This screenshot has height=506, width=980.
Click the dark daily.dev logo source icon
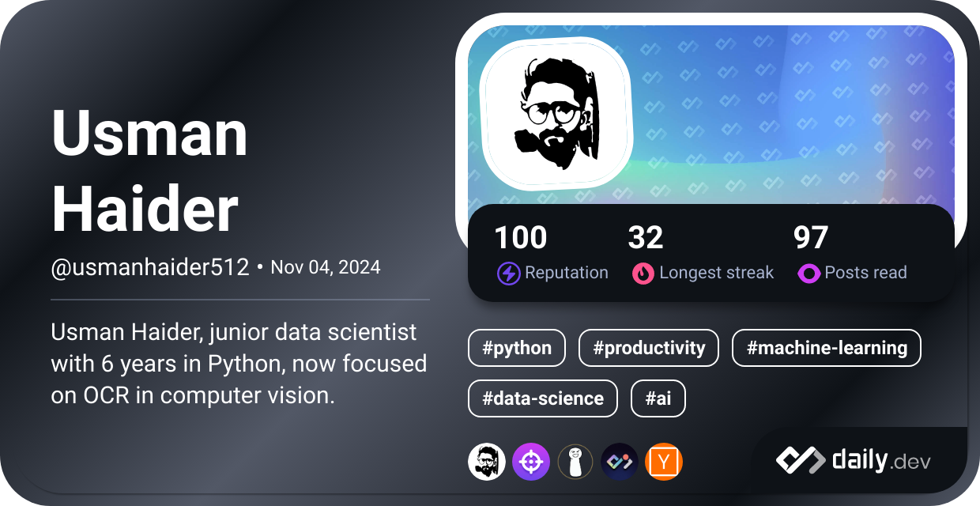point(619,462)
